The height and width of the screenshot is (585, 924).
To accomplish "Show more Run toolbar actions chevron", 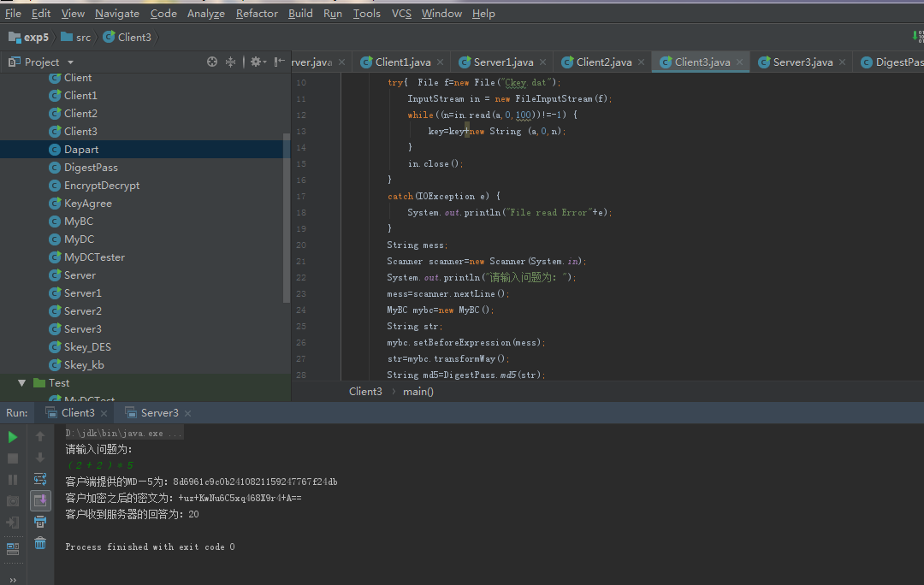I will click(12, 580).
